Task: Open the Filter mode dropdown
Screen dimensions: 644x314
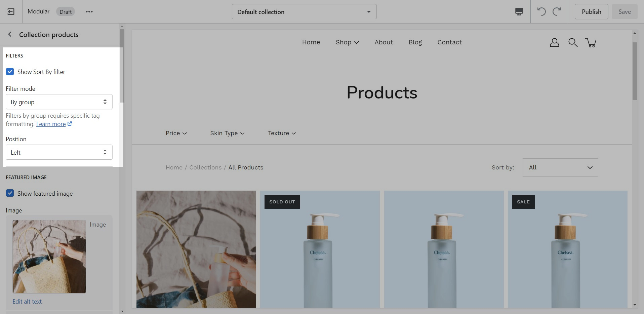Action: click(x=59, y=102)
